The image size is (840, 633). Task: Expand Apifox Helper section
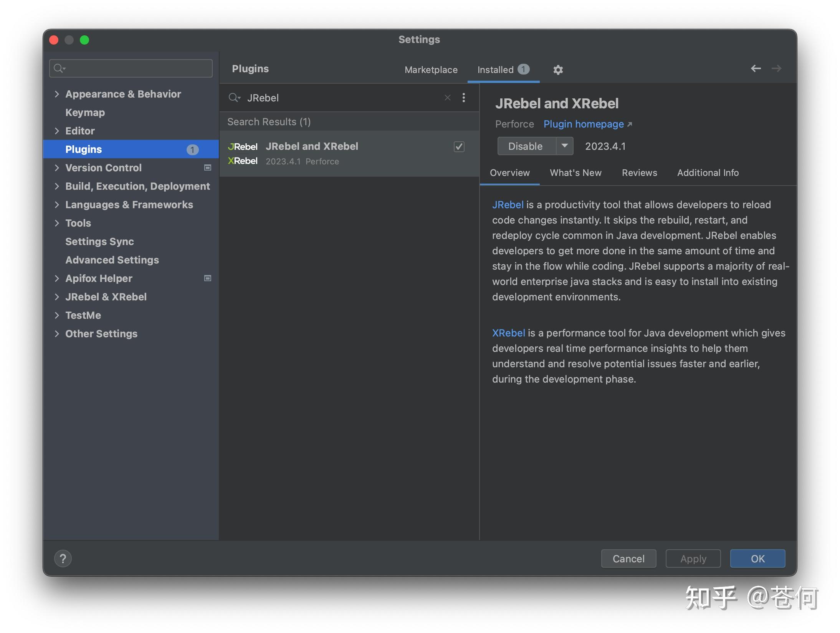coord(57,278)
